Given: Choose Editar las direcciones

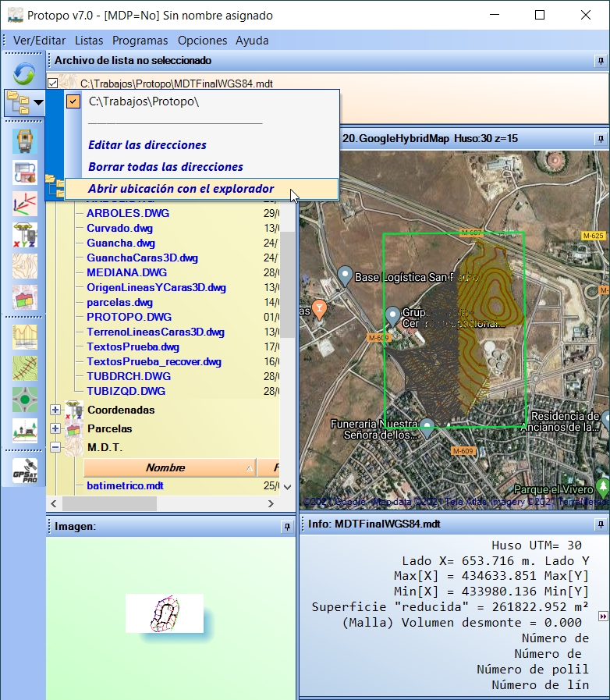Looking at the screenshot, I should [x=147, y=145].
